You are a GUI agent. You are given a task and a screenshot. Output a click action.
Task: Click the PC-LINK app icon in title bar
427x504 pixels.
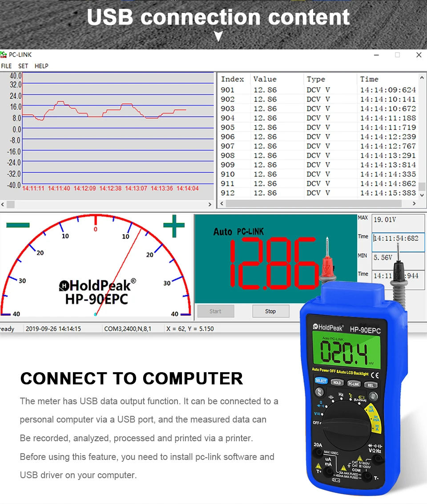coord(4,55)
